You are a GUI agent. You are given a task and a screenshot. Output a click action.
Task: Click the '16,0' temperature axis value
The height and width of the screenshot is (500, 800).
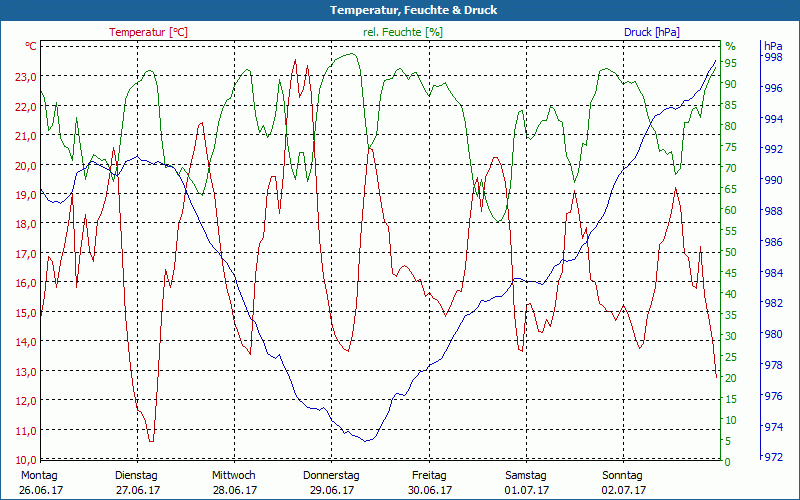[x=27, y=283]
